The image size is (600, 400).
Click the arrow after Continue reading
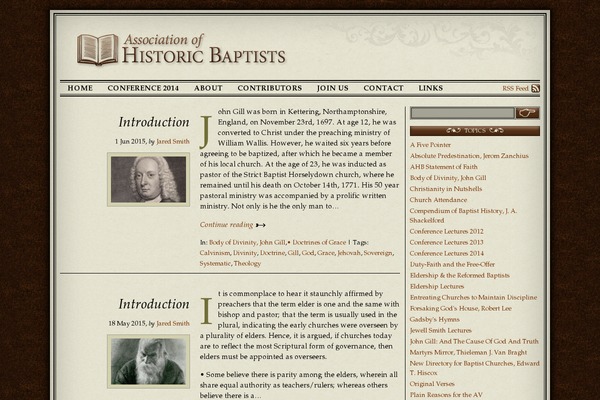[x=261, y=225]
